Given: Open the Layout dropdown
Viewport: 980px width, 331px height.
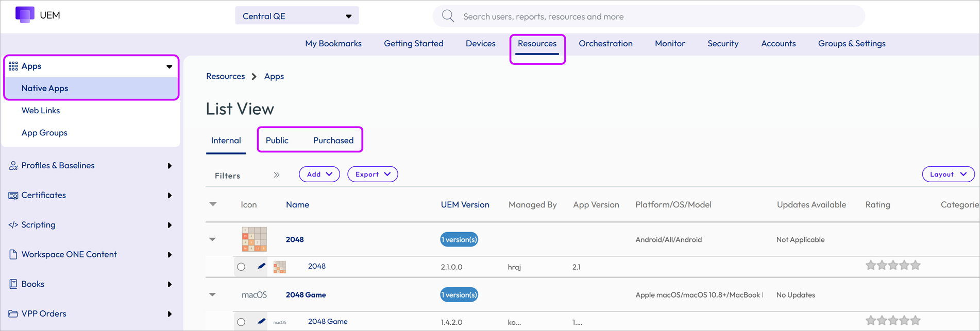Looking at the screenshot, I should pos(948,174).
